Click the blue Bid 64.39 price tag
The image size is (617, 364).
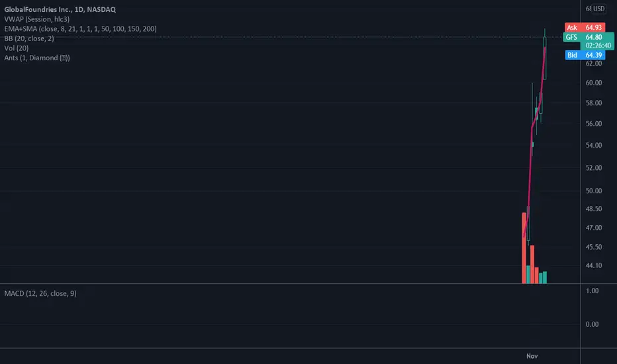pyautogui.click(x=585, y=55)
